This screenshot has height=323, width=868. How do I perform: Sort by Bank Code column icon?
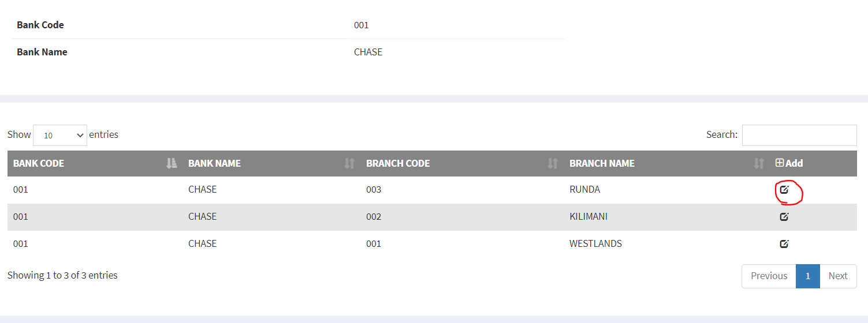[171, 164]
